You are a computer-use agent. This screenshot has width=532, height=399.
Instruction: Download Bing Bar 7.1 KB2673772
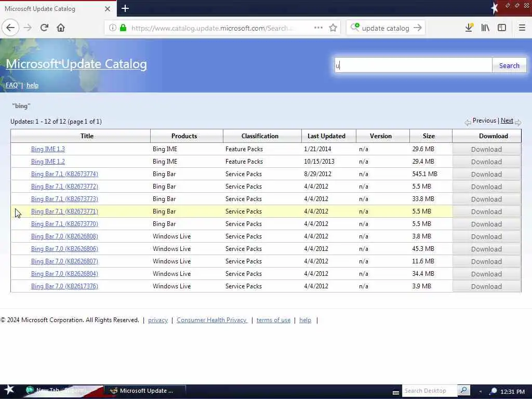point(486,187)
